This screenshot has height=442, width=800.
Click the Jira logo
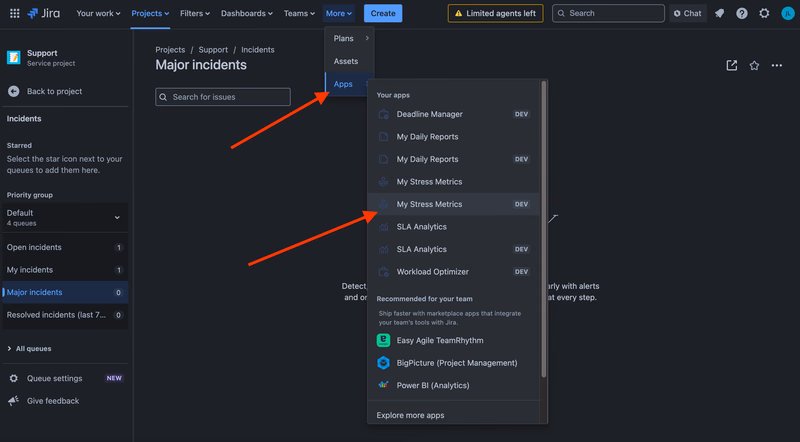(x=43, y=13)
